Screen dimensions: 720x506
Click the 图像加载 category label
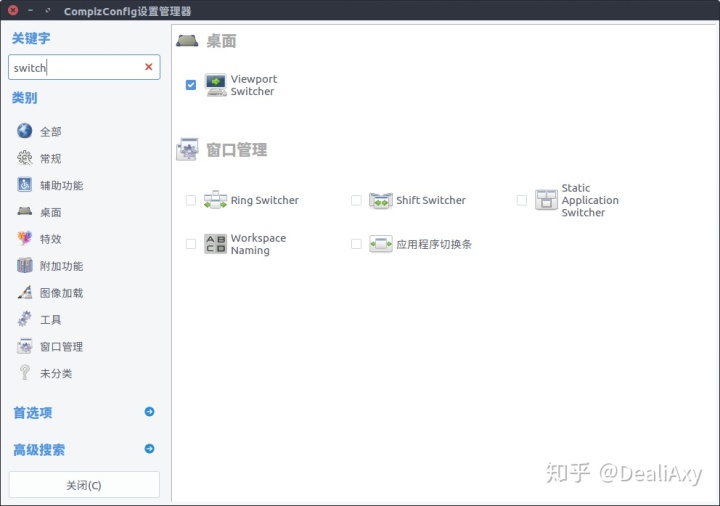(x=62, y=293)
